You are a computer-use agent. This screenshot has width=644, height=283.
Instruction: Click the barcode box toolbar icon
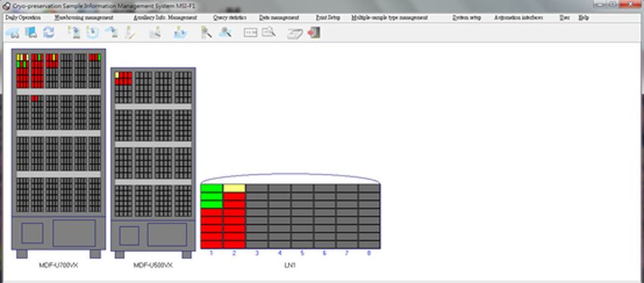(250, 33)
